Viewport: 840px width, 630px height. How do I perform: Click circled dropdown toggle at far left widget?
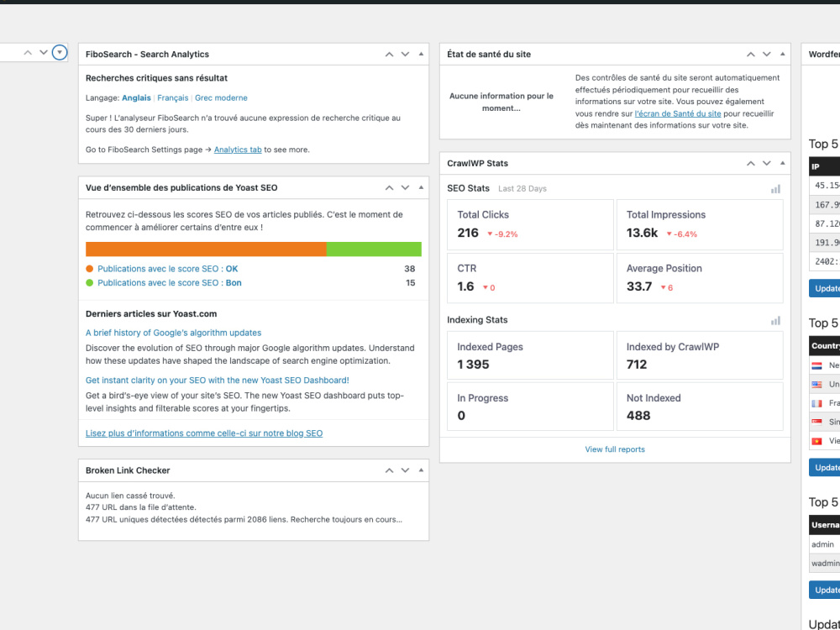[60, 52]
